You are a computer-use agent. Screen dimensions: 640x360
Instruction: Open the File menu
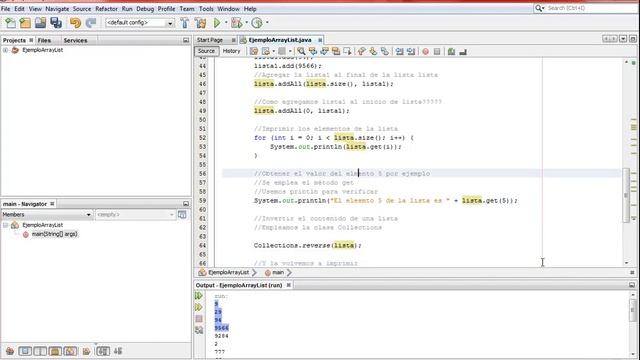6,9
